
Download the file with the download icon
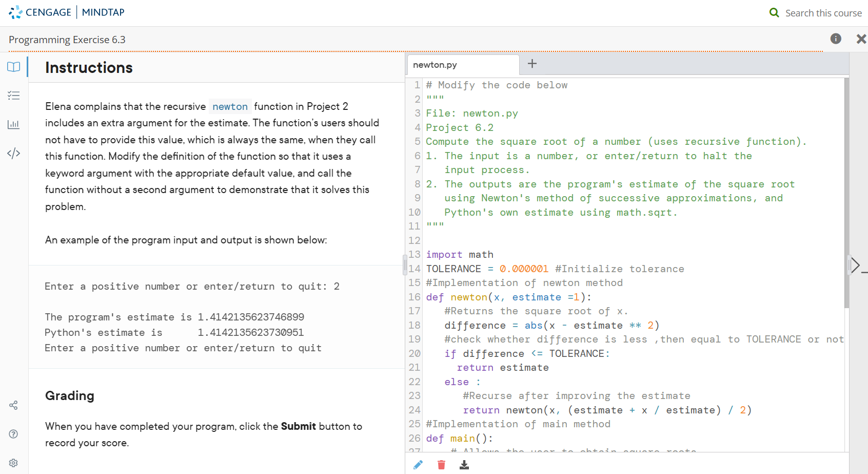[464, 465]
